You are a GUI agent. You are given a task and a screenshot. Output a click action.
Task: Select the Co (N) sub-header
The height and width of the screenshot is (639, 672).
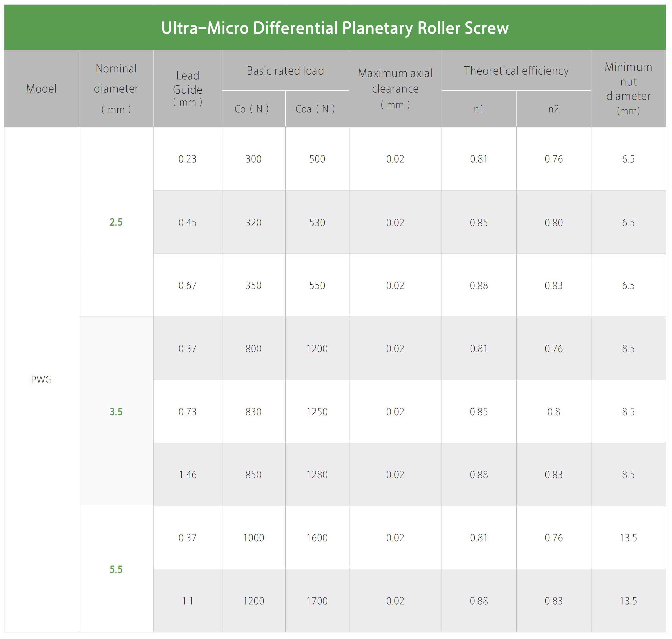tap(253, 109)
